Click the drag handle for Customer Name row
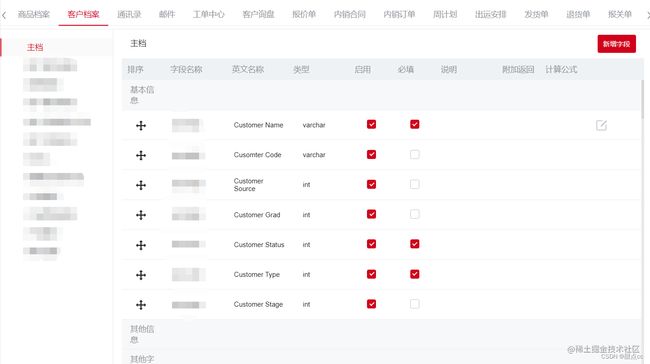Image resolution: width=650 pixels, height=364 pixels. pos(141,125)
